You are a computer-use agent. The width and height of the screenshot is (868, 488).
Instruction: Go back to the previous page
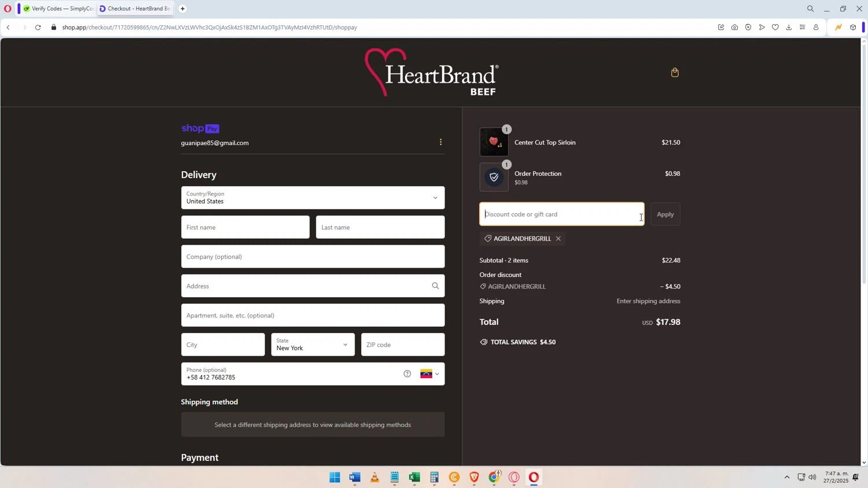pos(9,27)
